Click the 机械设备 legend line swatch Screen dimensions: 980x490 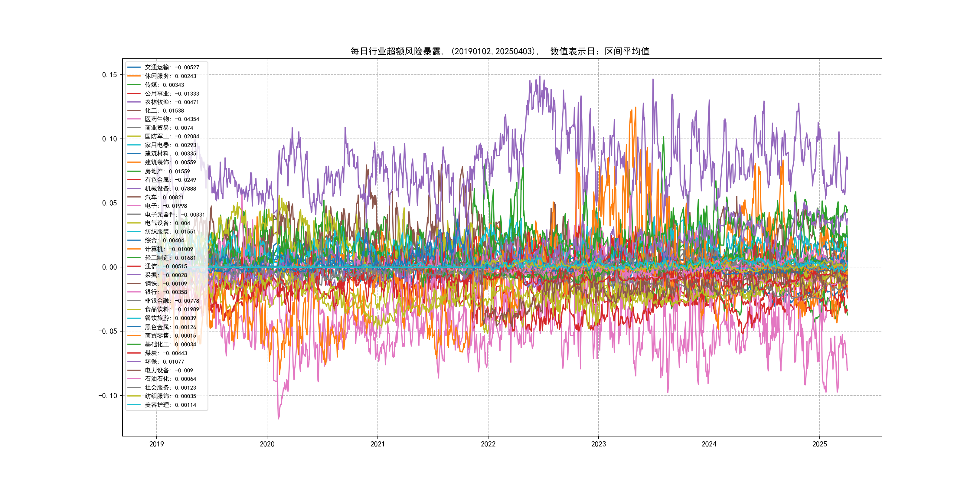pyautogui.click(x=134, y=188)
